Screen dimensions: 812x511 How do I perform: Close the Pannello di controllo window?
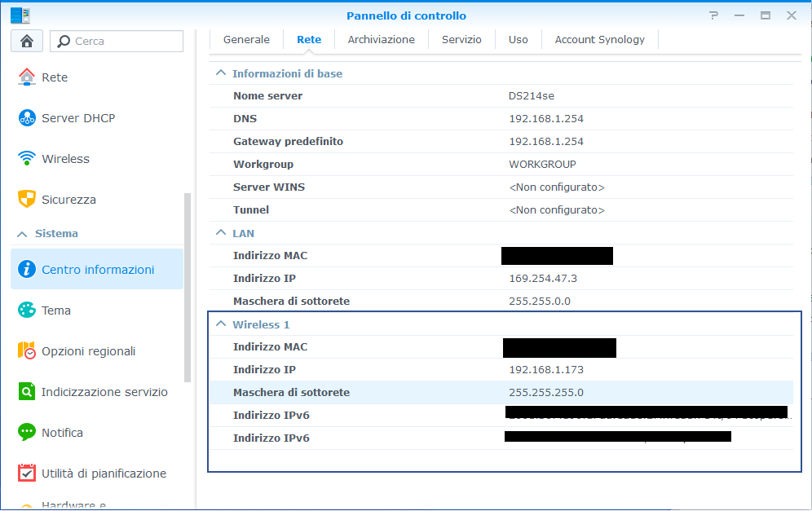(x=792, y=15)
